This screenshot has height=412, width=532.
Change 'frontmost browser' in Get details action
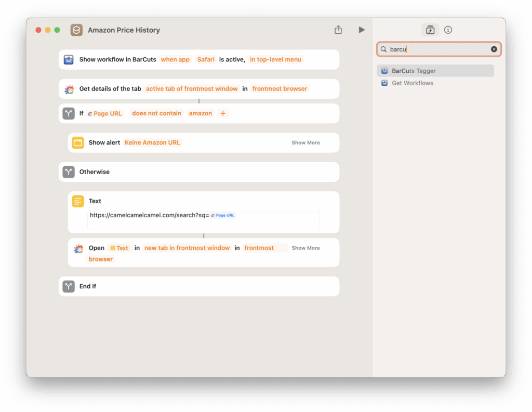click(x=280, y=88)
